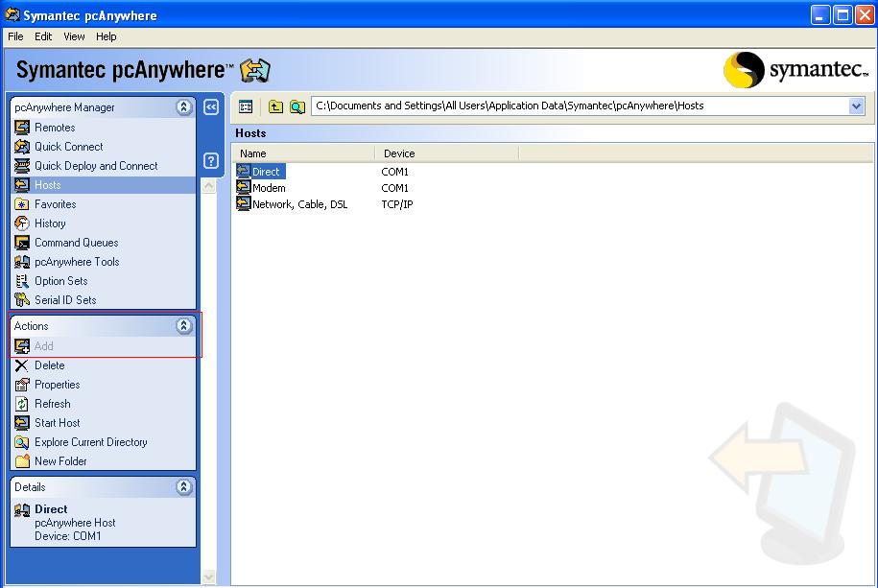Click the Add host icon under Actions
The width and height of the screenshot is (878, 588).
[22, 346]
